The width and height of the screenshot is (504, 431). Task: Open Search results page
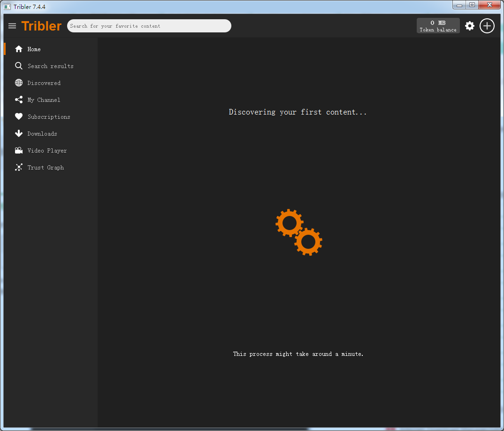click(x=51, y=66)
